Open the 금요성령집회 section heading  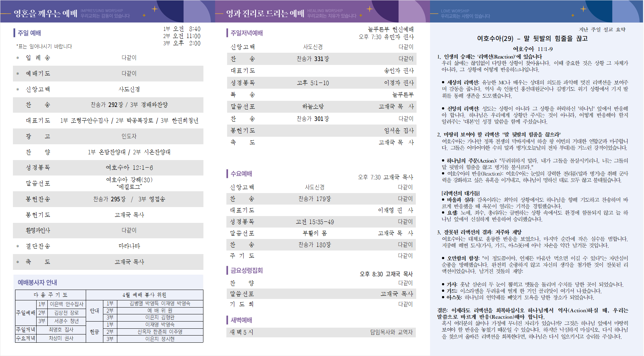tap(246, 270)
